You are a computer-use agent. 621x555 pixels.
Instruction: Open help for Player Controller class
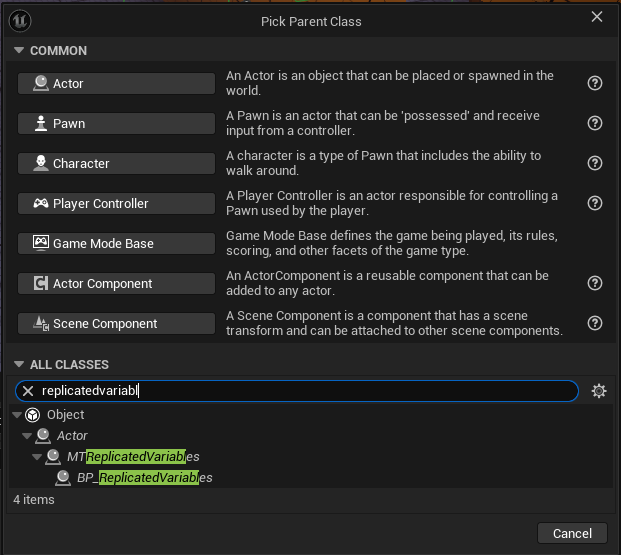[x=594, y=203]
